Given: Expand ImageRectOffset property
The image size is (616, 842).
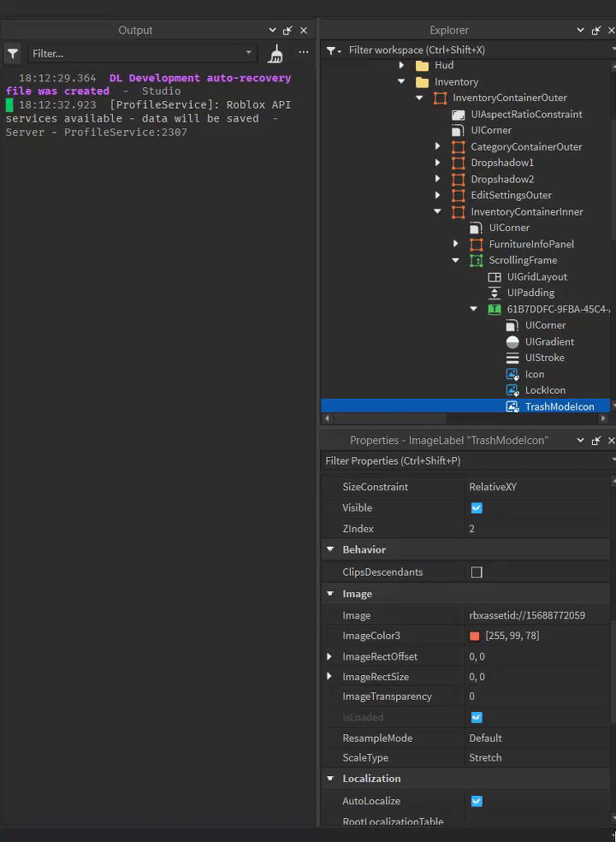Looking at the screenshot, I should point(329,656).
